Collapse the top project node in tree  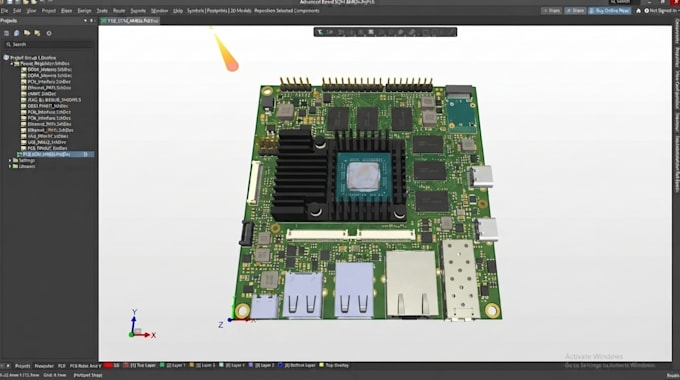tap(12, 64)
